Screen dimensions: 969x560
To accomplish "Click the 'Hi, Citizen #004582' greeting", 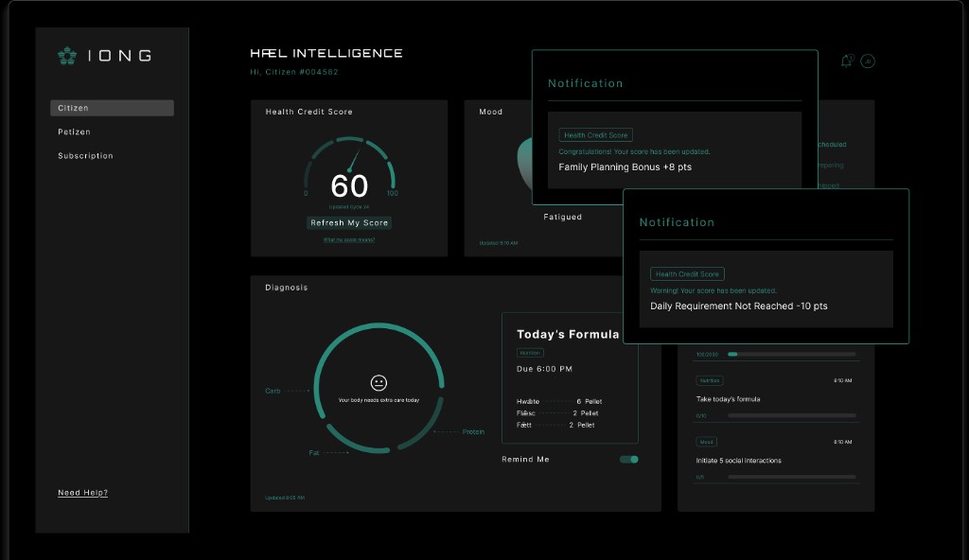I will click(x=294, y=72).
